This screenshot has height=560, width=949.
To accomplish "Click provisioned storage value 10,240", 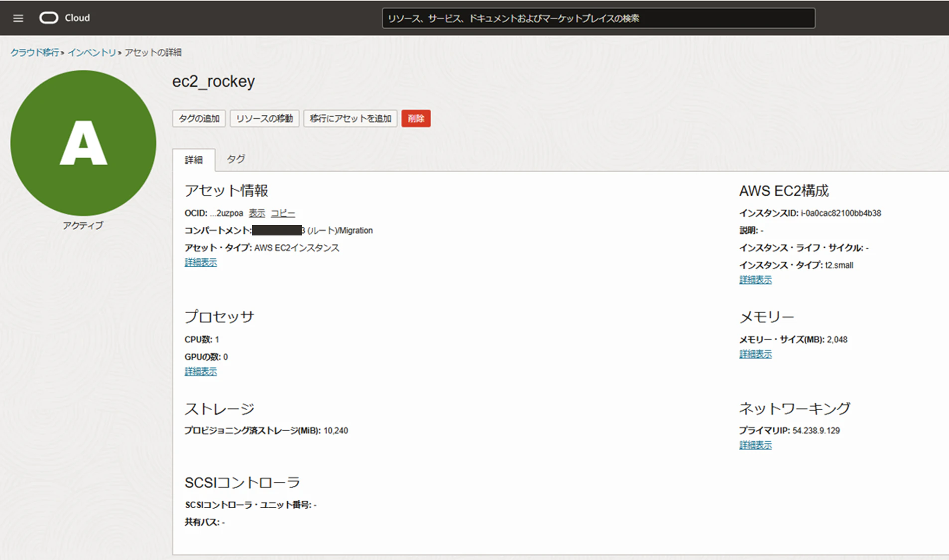I will 336,431.
